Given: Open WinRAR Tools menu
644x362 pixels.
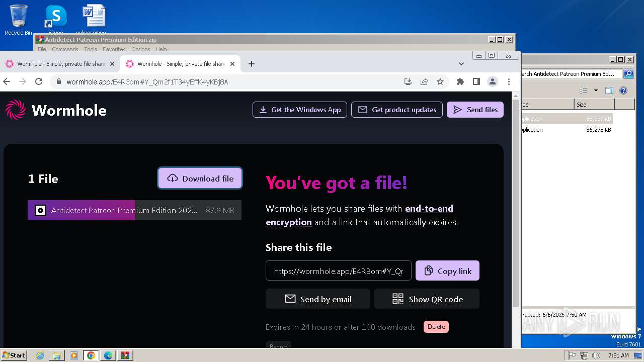Looking at the screenshot, I should click(x=91, y=49).
